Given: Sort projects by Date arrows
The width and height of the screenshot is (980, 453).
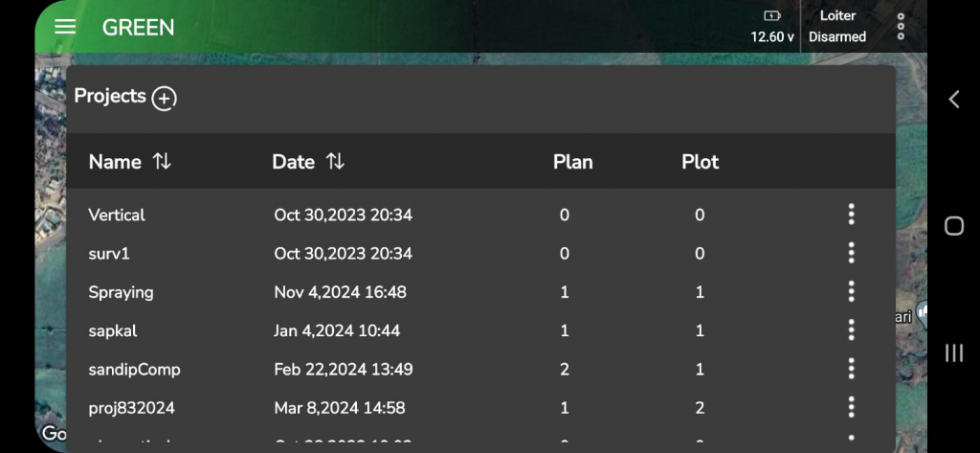Looking at the screenshot, I should pos(335,162).
